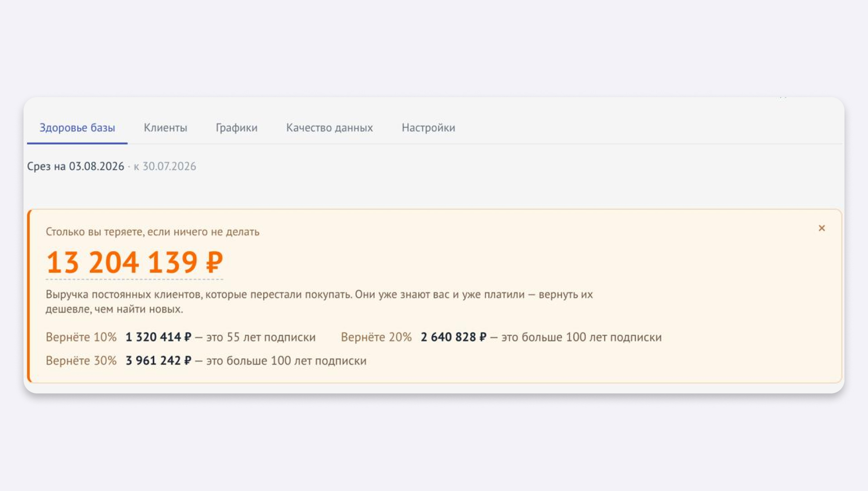Select the 1 320 414 ₽ value

point(158,337)
